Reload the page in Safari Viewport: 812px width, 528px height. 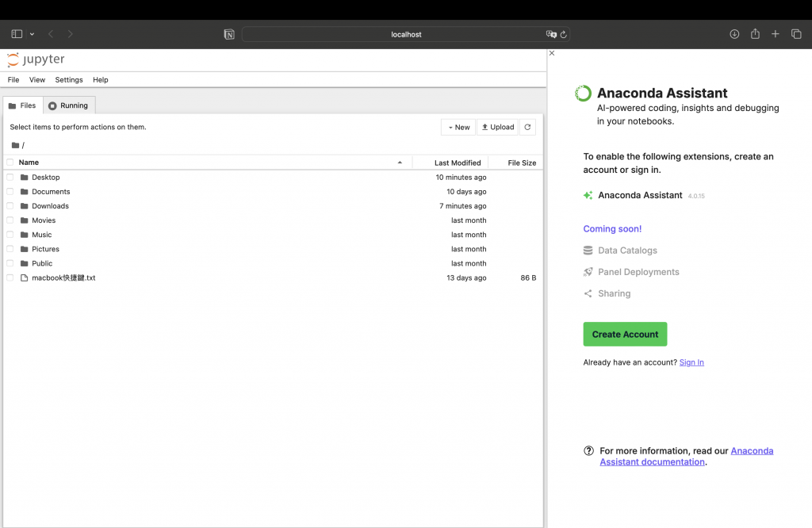point(564,34)
